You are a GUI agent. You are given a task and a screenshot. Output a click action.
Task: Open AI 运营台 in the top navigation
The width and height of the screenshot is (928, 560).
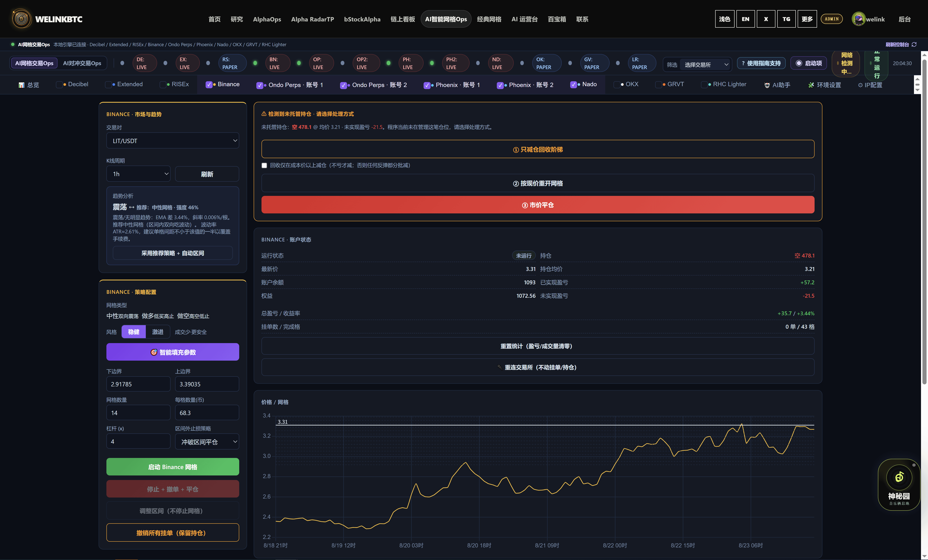tap(524, 19)
